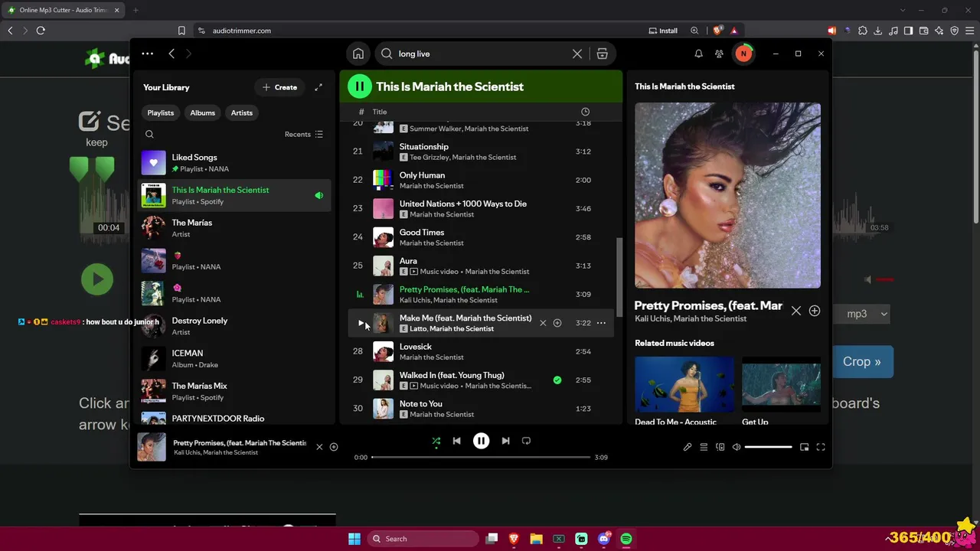Click the Duration clock column header
The width and height of the screenshot is (980, 551).
pos(585,112)
